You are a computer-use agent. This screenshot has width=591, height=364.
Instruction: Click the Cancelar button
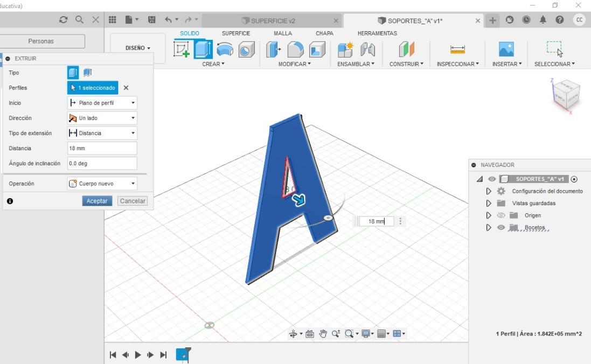click(x=133, y=201)
